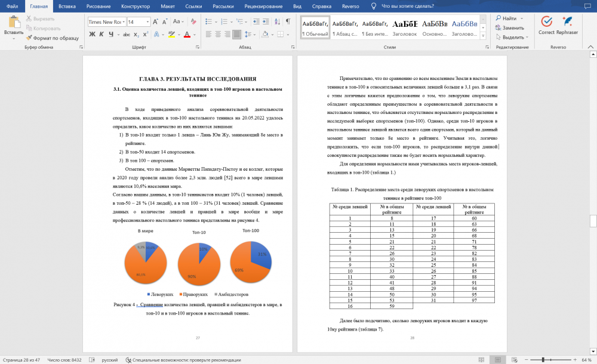Switch to the Insert (Вставка) tab

67,6
